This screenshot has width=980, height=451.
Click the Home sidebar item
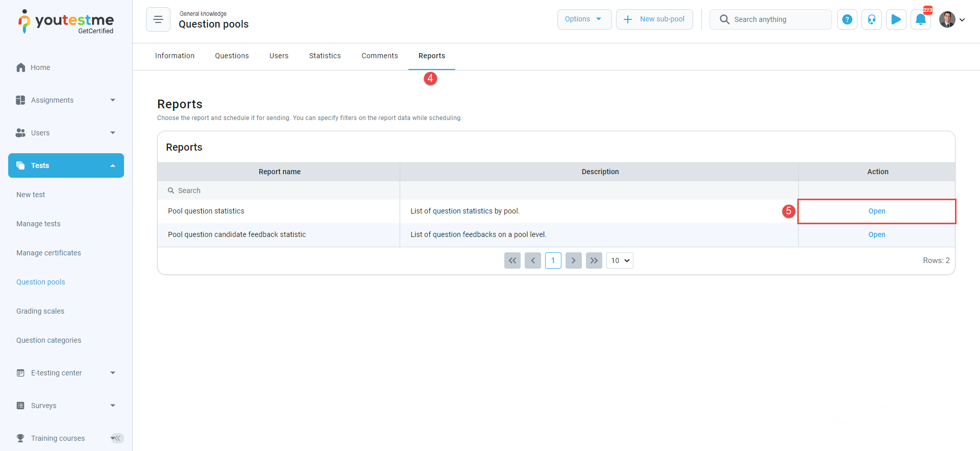point(40,67)
